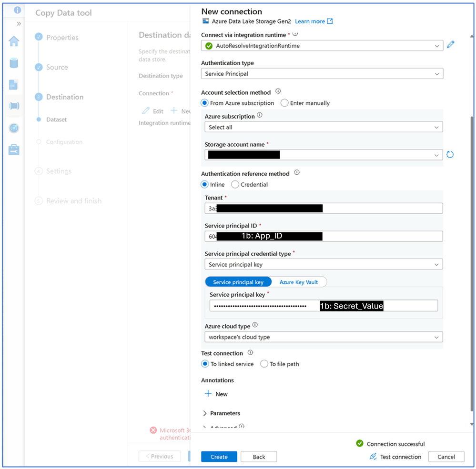Open the integration runtime dropdown
Screen dimensions: 476x469
(x=322, y=46)
